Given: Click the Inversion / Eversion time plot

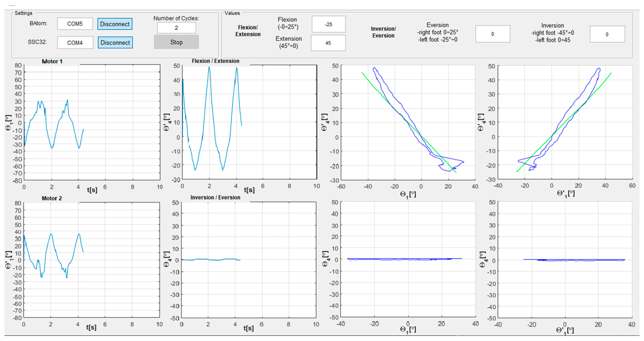Looking at the screenshot, I should coord(249,260).
